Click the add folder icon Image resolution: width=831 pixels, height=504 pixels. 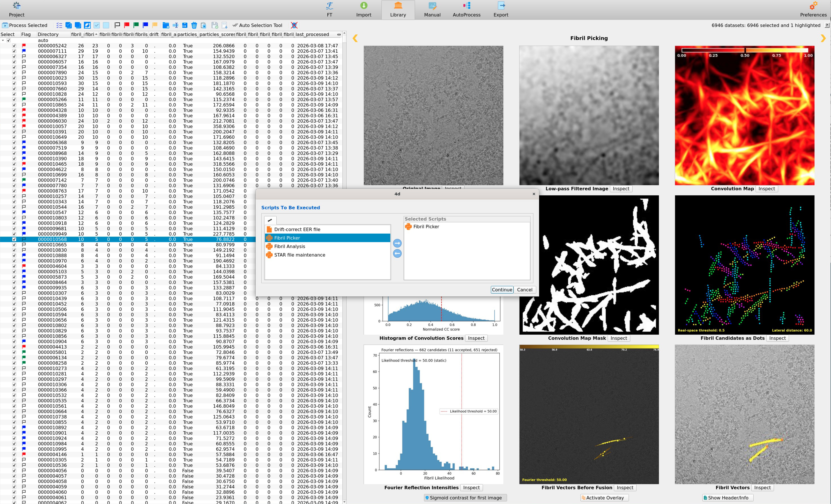pos(166,25)
